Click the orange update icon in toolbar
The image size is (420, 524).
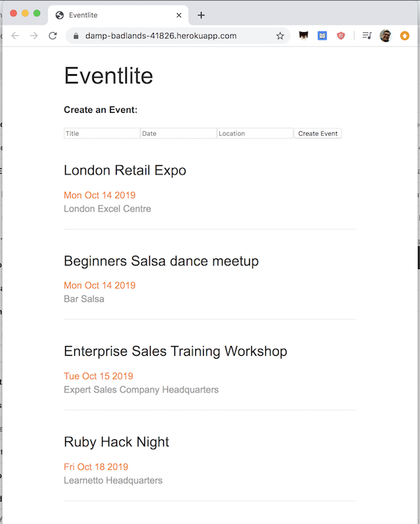pyautogui.click(x=405, y=36)
